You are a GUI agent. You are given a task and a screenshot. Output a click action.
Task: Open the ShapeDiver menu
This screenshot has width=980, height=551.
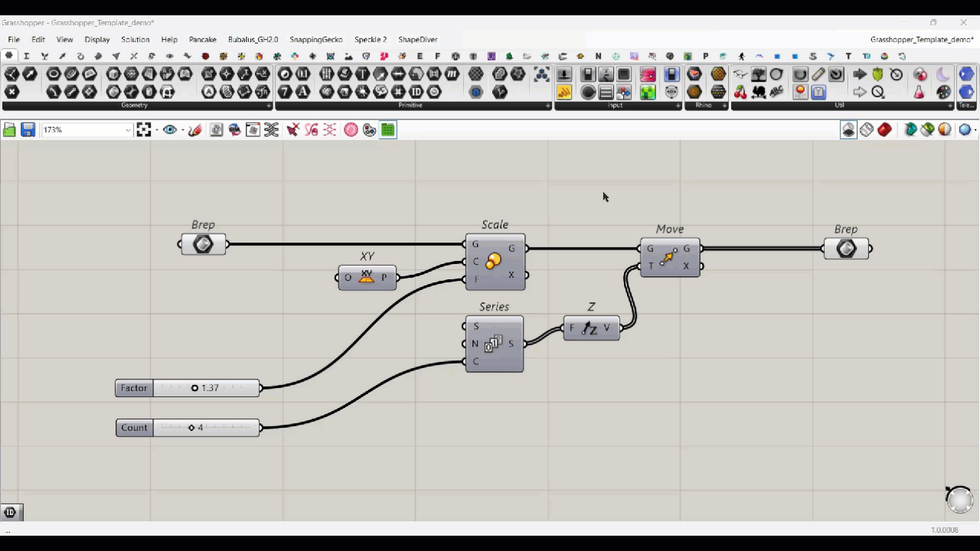tap(417, 39)
